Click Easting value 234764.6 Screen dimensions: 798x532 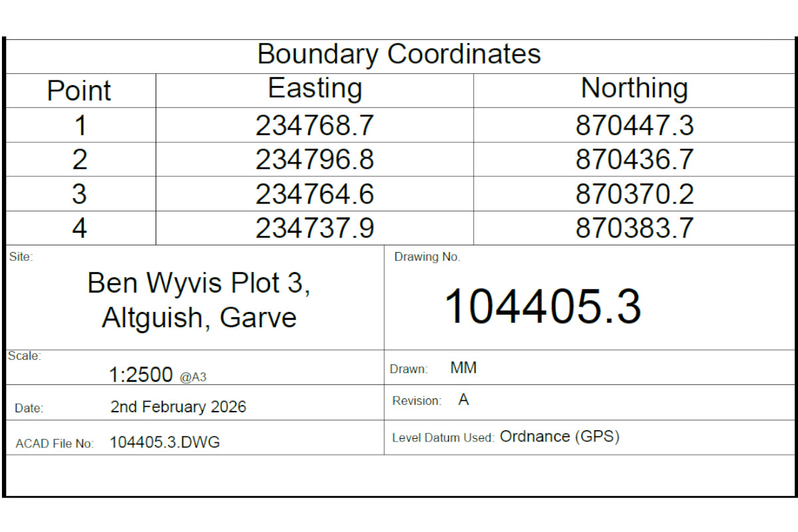315,194
